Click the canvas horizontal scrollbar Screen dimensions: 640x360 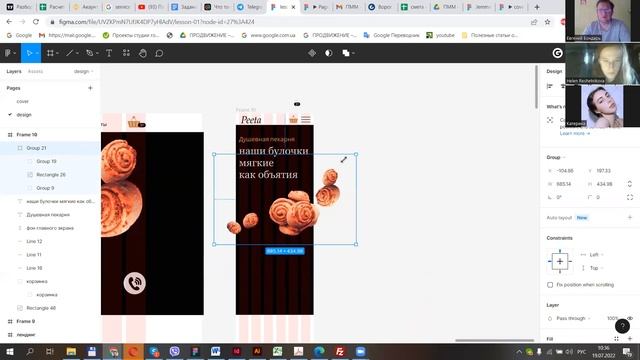coord(494,340)
